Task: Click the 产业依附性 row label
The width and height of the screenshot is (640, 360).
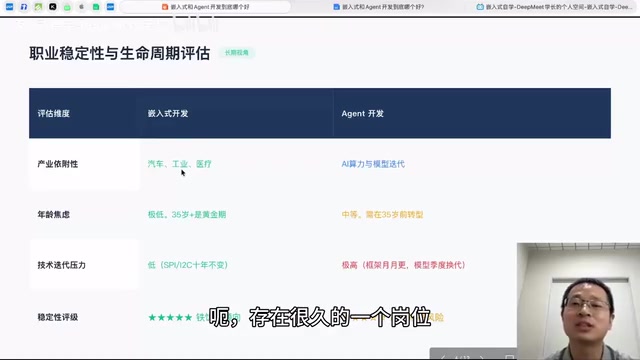Action: (58, 164)
